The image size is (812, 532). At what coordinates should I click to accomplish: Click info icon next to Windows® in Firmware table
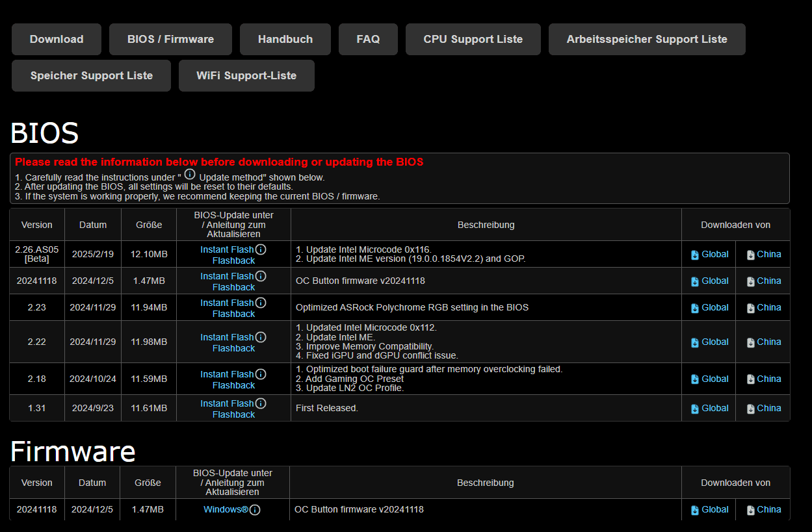click(x=255, y=510)
